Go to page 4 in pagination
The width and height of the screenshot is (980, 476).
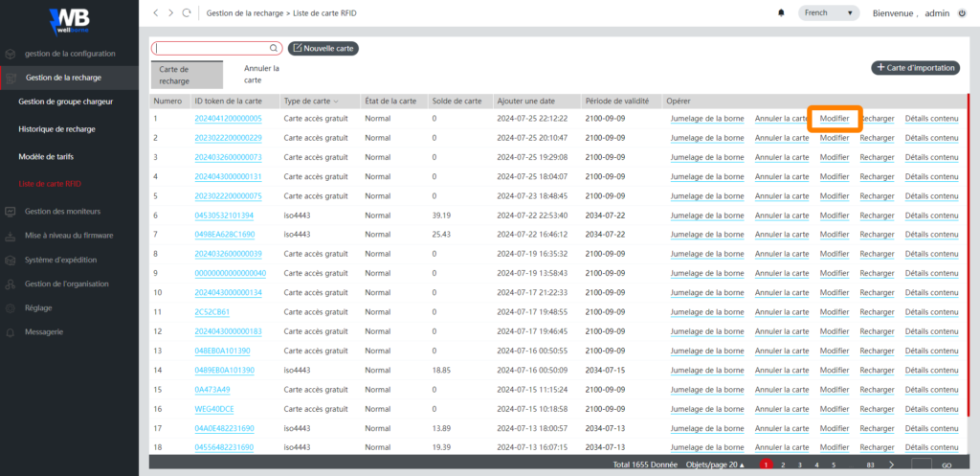(x=816, y=465)
